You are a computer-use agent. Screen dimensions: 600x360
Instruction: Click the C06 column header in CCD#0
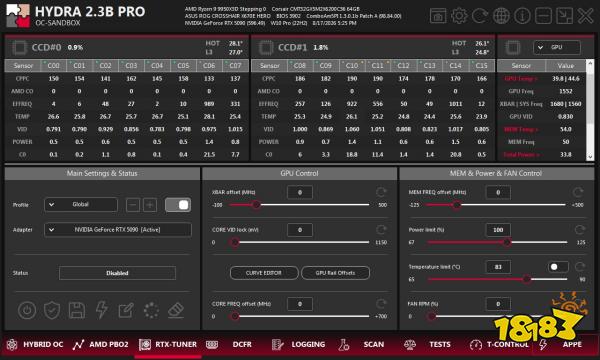point(209,65)
